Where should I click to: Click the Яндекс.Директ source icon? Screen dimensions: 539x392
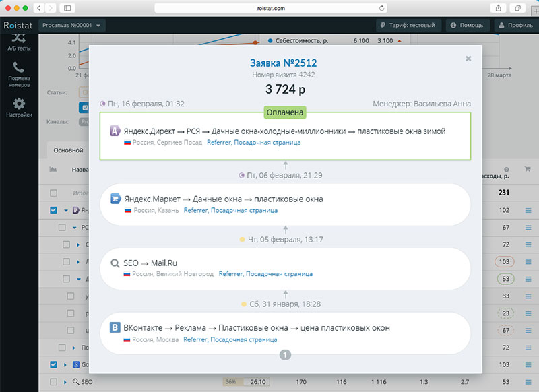(x=115, y=131)
